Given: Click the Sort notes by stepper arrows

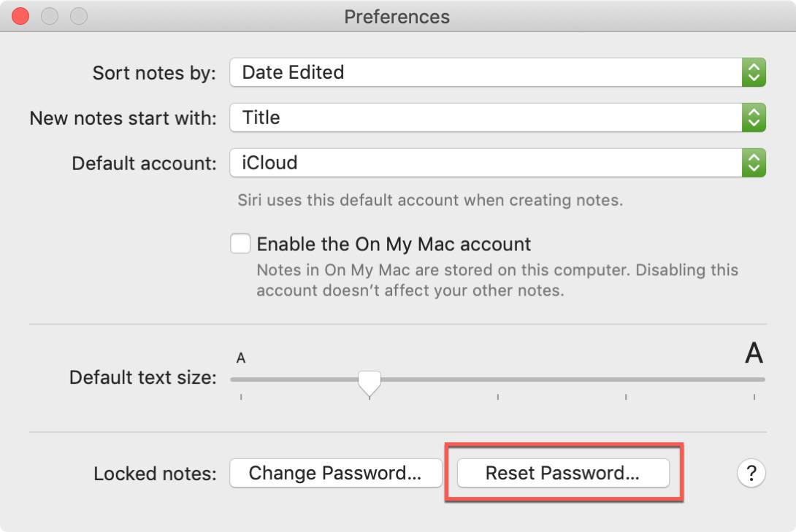Looking at the screenshot, I should [754, 72].
